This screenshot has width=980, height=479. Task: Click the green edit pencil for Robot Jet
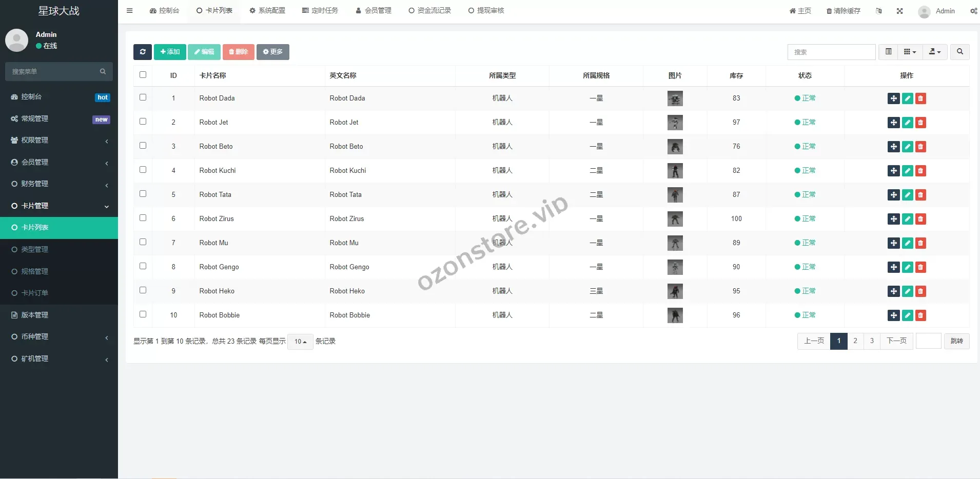click(x=907, y=123)
